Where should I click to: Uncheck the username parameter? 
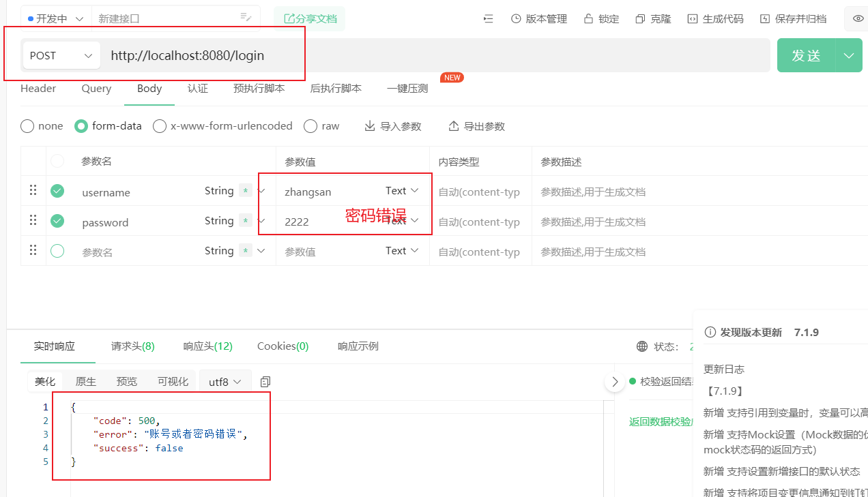[57, 191]
